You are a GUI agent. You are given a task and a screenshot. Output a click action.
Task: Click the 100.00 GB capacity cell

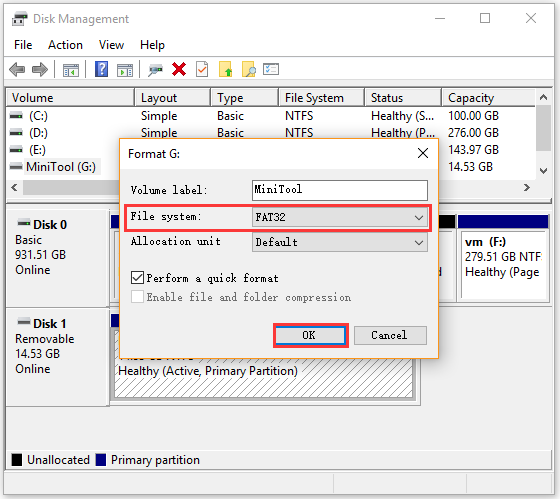tap(473, 116)
